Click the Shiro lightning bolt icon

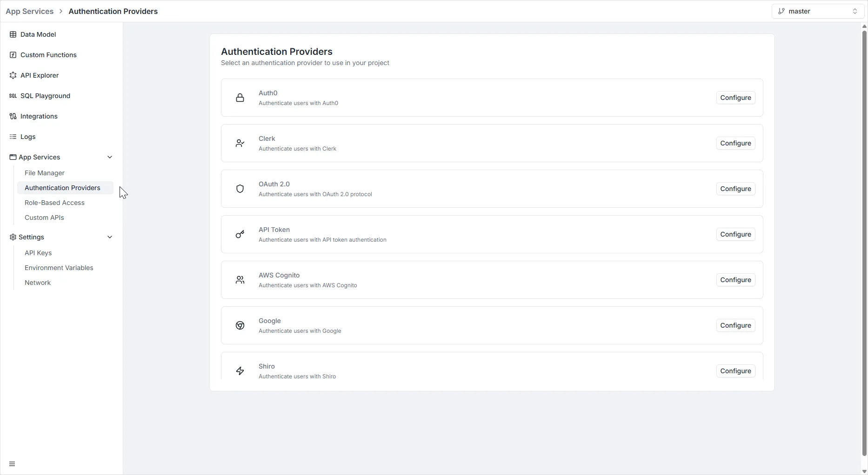240,371
